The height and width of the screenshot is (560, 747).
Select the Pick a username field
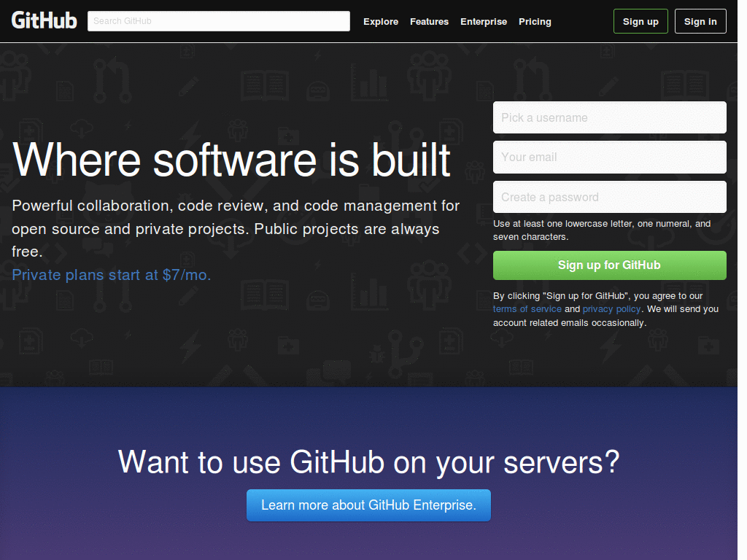(610, 117)
